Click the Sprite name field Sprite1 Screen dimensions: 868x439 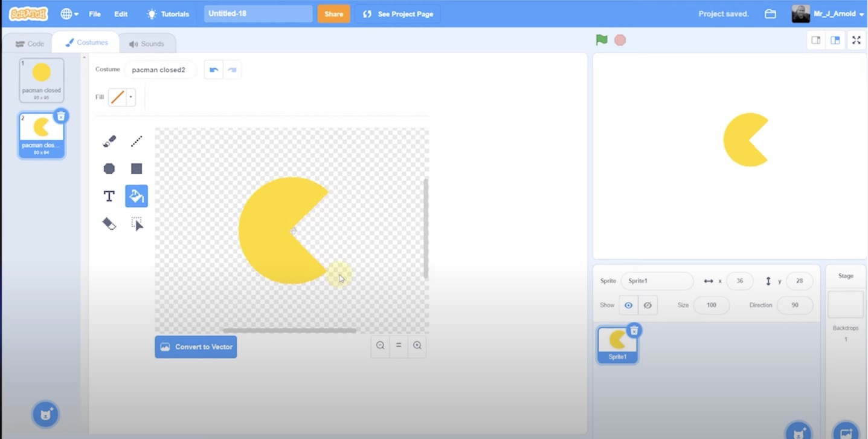[x=657, y=281]
